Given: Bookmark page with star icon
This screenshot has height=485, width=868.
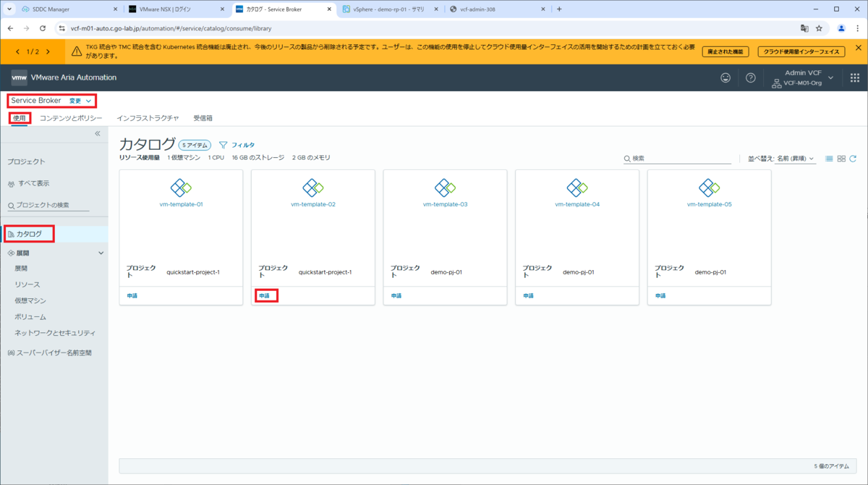Looking at the screenshot, I should coord(819,28).
